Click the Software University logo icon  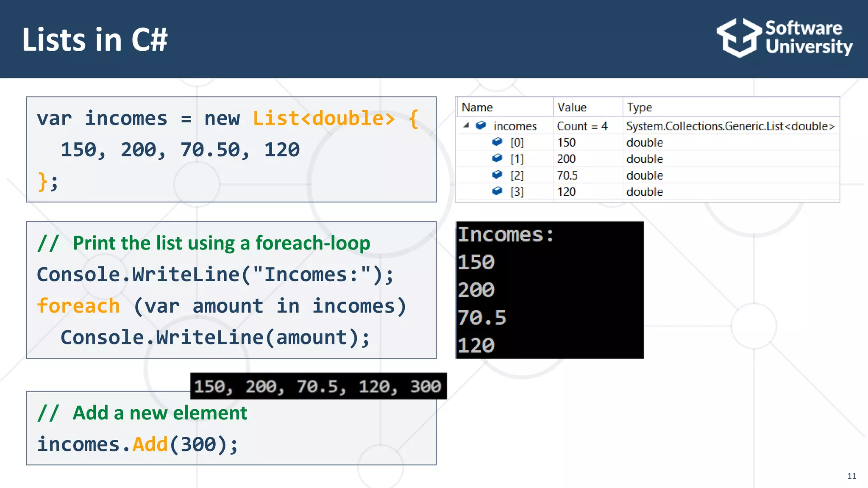coord(740,38)
